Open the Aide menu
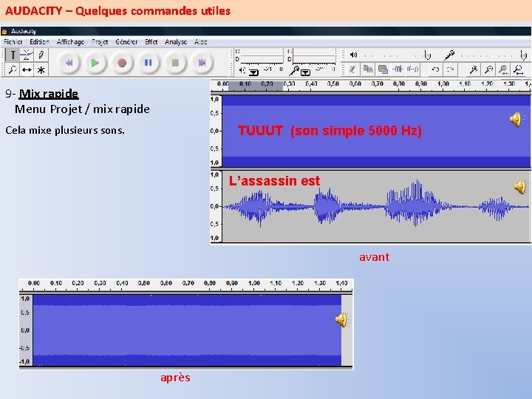 [x=200, y=41]
